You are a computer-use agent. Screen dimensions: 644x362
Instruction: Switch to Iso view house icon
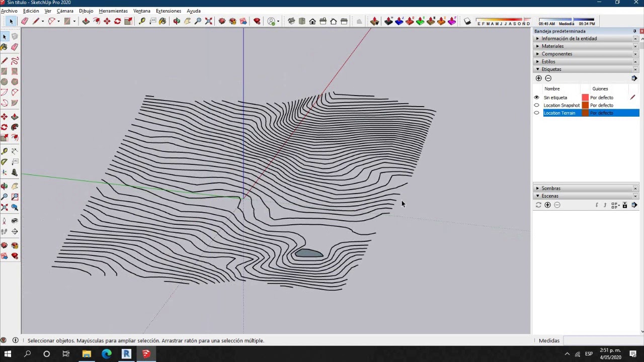click(x=291, y=21)
